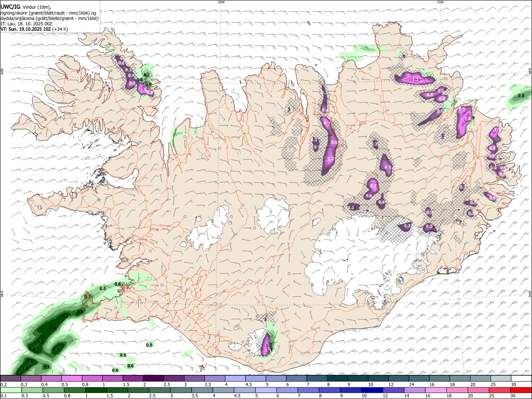Click the "15W" longitude label at top
Image resolution: width=532 pixels, height=399 pixels.
pos(440,2)
